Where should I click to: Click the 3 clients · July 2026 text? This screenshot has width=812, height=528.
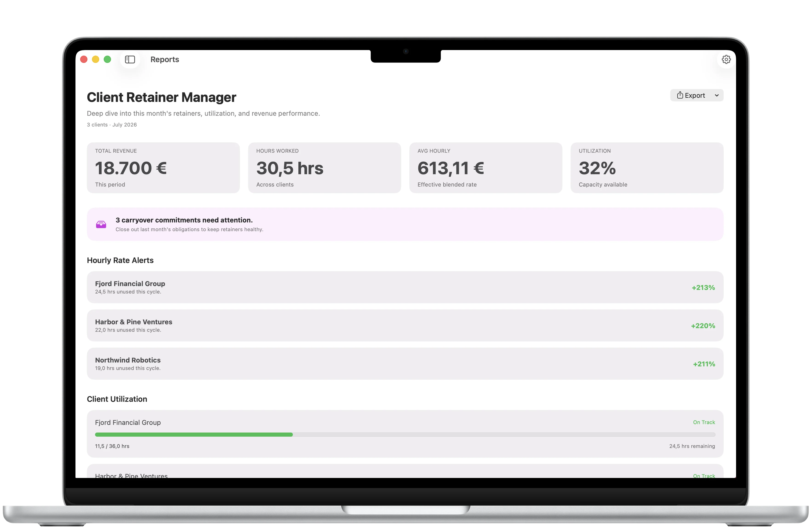112,125
